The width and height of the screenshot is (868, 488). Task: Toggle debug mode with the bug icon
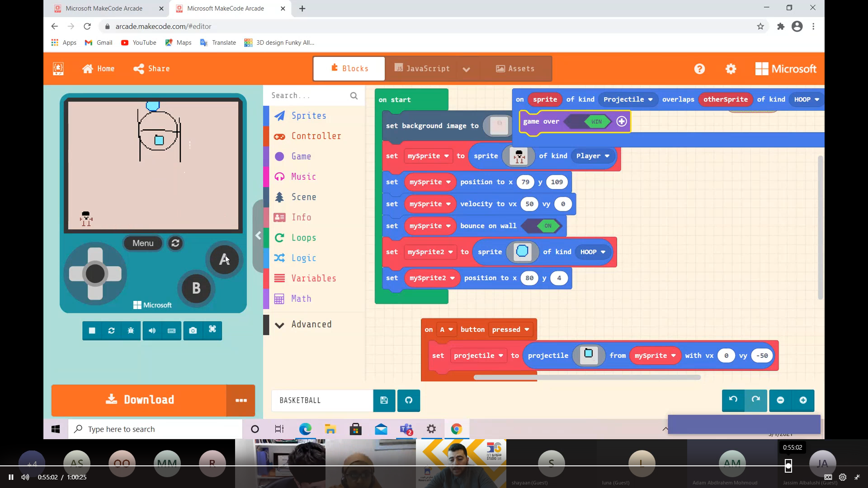[x=131, y=331]
